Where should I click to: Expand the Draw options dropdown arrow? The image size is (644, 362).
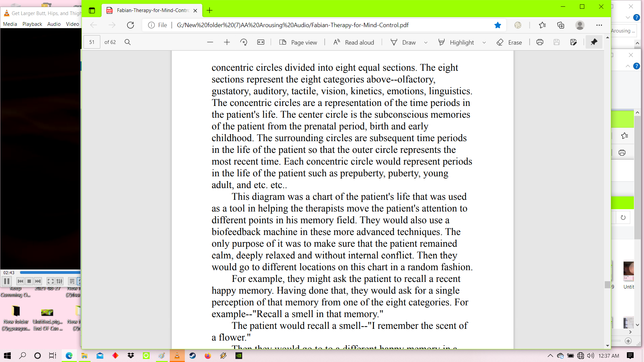426,43
